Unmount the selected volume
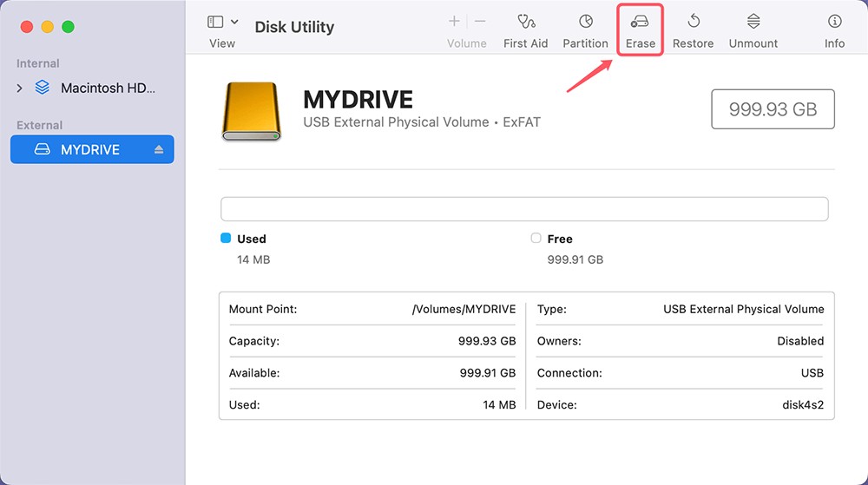 click(753, 23)
